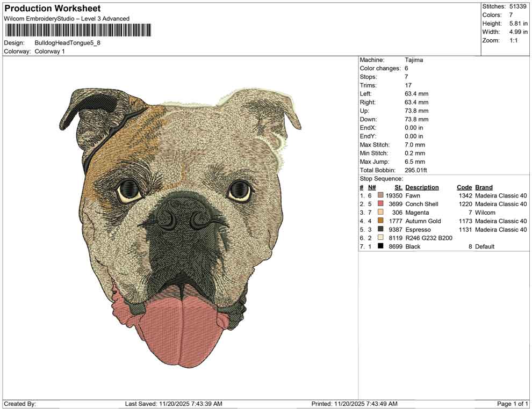Sort by the Description column header
This screenshot has height=409, width=532.
click(x=422, y=187)
